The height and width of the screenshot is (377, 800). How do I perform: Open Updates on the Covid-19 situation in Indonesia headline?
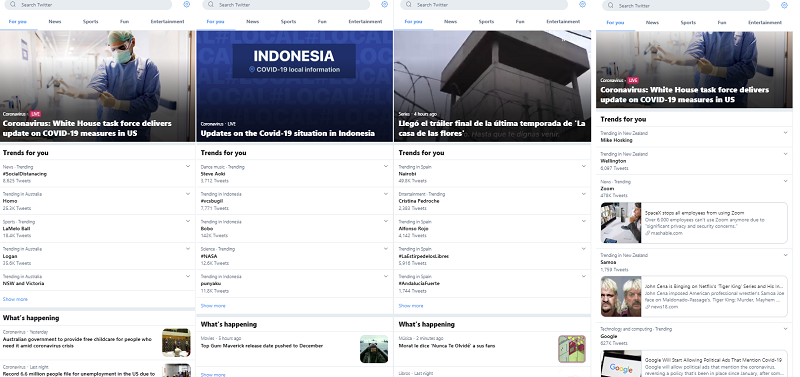[287, 133]
